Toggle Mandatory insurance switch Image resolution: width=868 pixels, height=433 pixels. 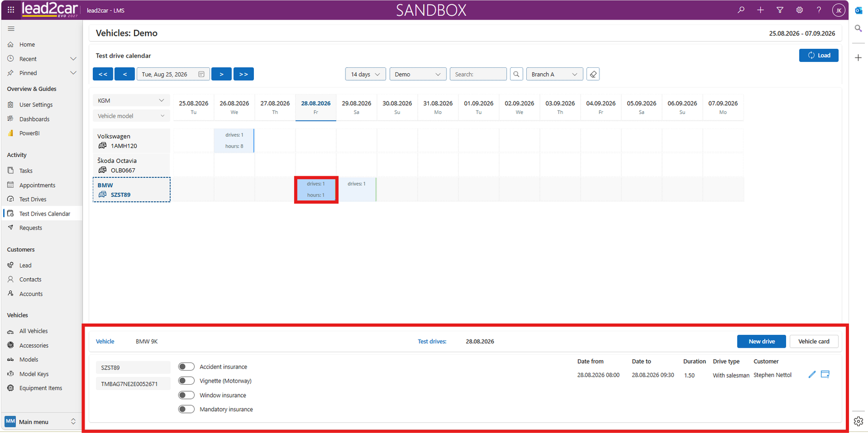[x=187, y=409]
